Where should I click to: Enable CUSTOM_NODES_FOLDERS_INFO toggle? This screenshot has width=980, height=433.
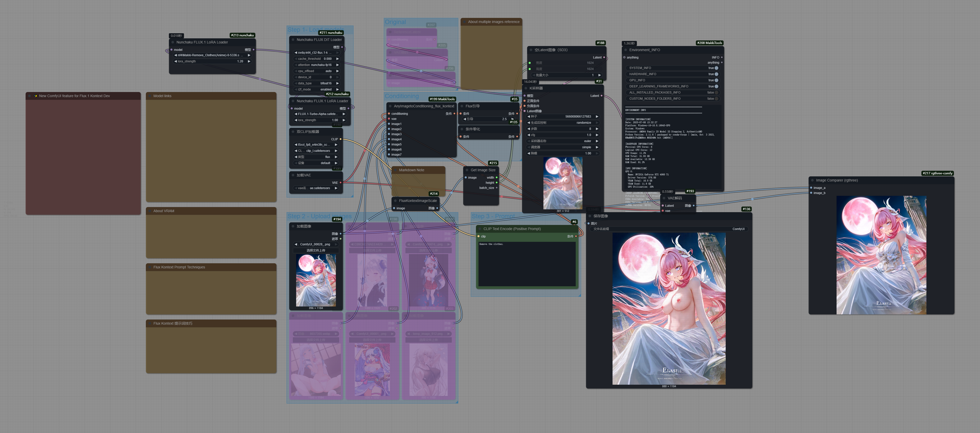tap(716, 98)
